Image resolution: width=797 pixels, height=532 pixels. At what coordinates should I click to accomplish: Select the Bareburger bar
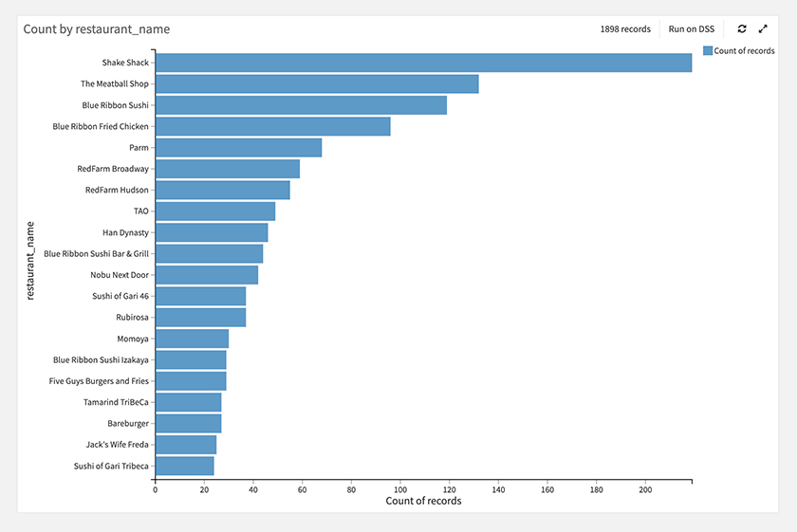click(188, 424)
